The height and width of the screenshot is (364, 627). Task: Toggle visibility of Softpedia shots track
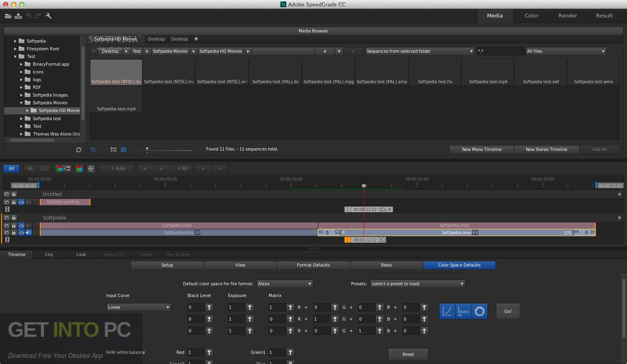click(x=21, y=233)
